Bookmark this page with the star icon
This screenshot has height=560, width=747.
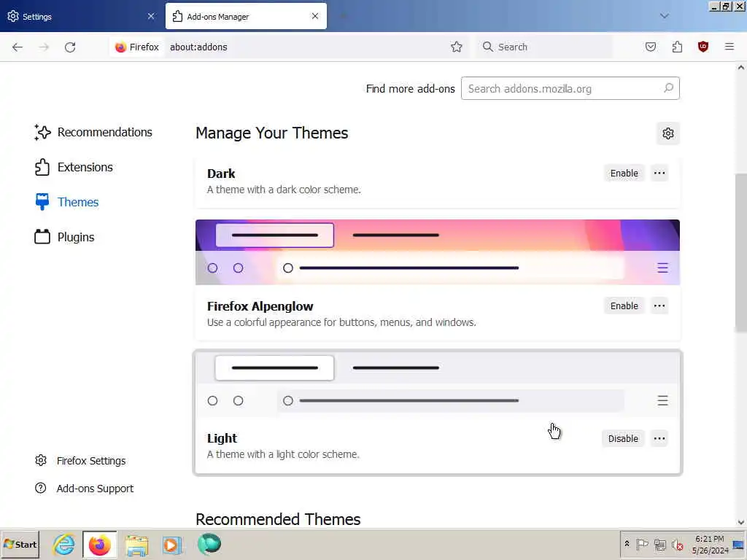point(457,47)
